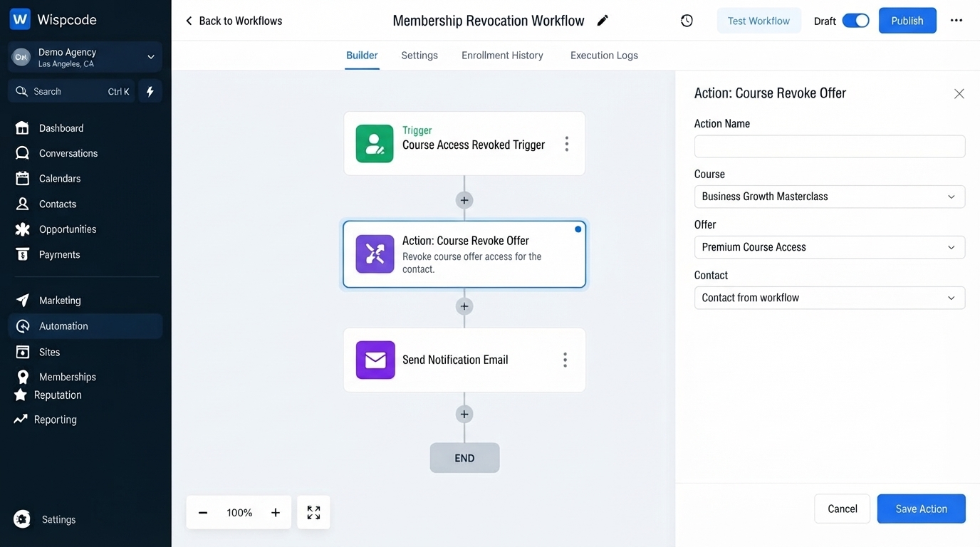
Task: Click Cancel in the action panel
Action: click(843, 509)
